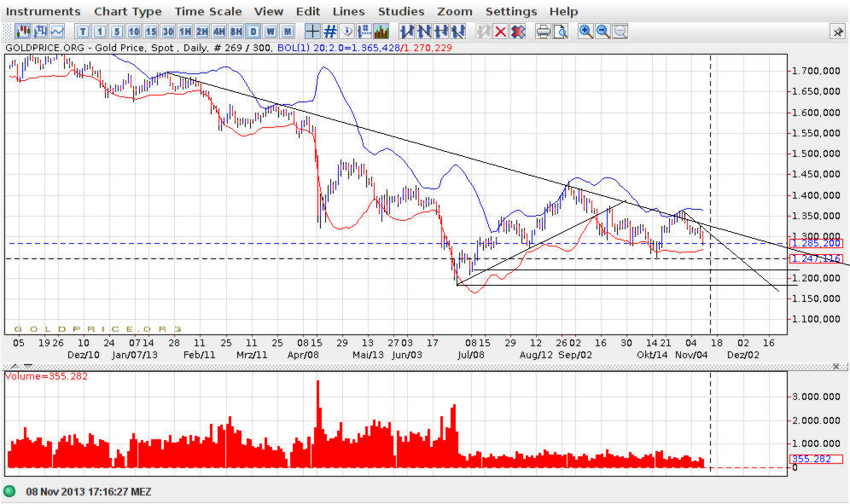Select the fourth line drawing tool icon
850x504 pixels.
click(x=458, y=32)
